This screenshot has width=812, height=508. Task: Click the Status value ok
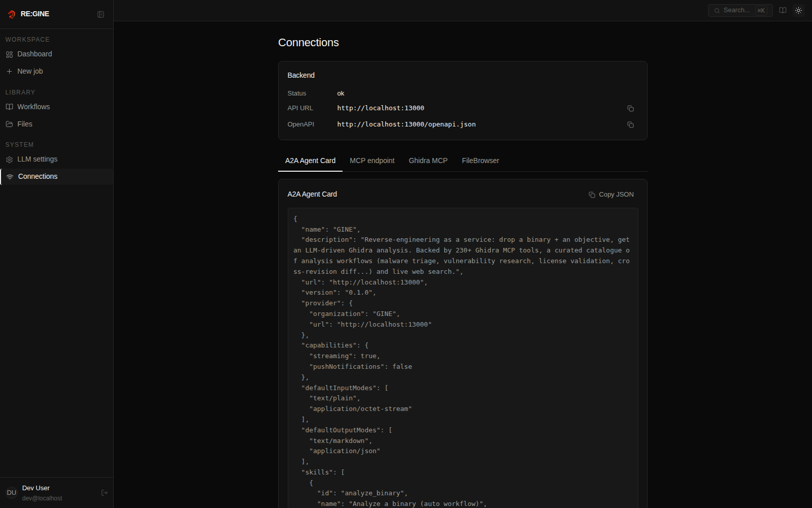click(x=341, y=93)
